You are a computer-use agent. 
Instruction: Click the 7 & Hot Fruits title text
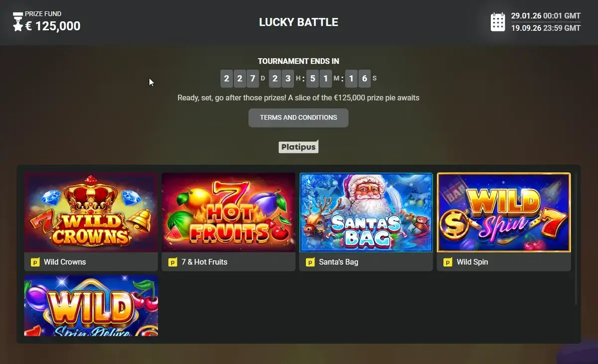[204, 262]
